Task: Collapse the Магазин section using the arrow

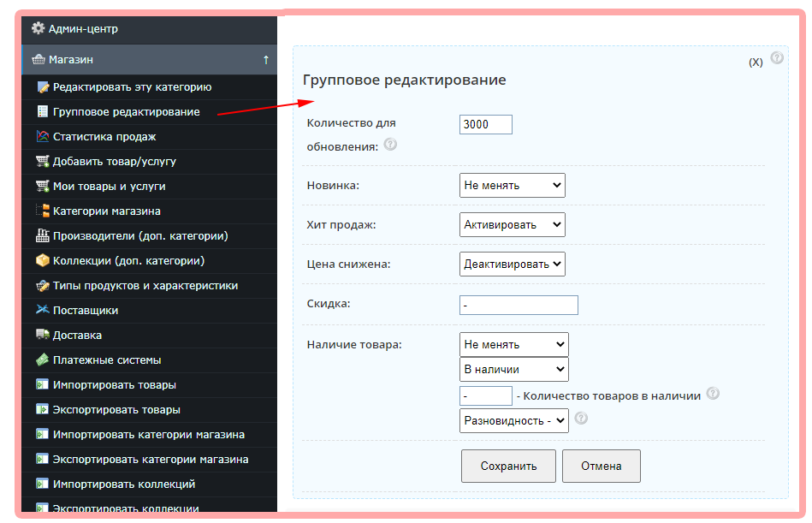Action: click(x=266, y=60)
